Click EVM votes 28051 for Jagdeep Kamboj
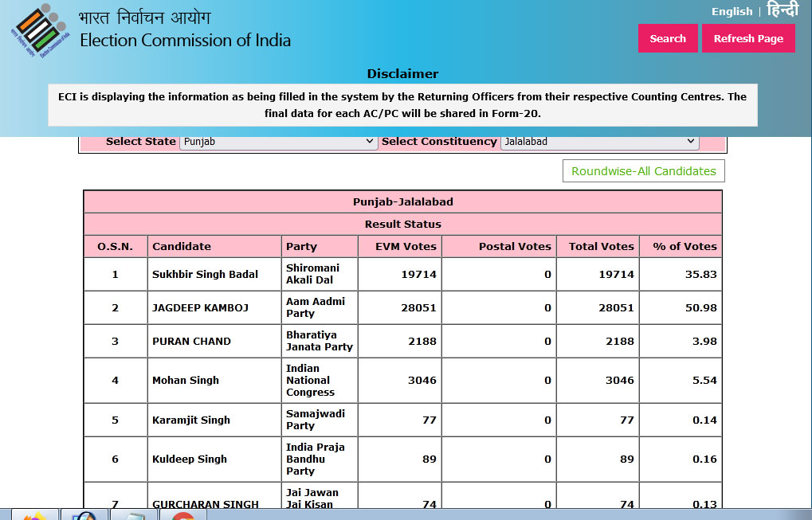Viewport: 812px width, 520px height. click(418, 308)
